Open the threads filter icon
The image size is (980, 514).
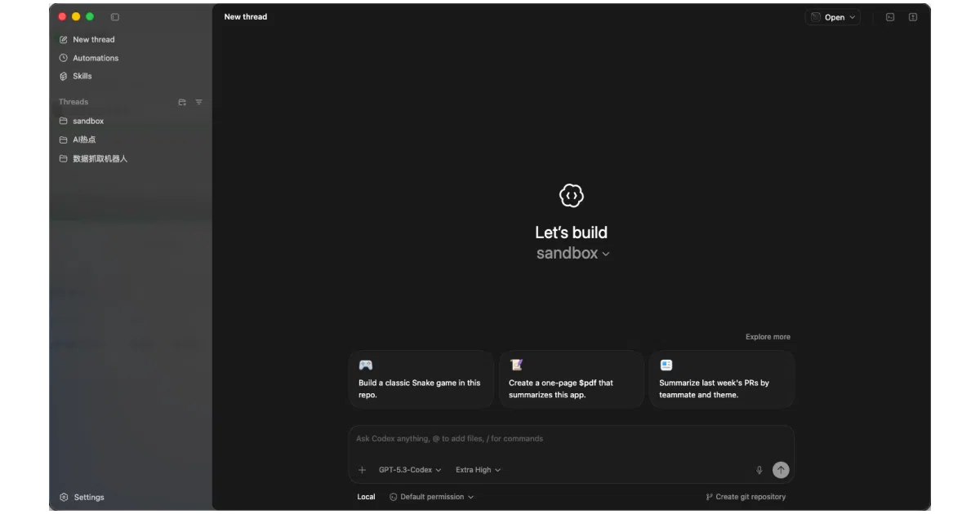pyautogui.click(x=198, y=102)
